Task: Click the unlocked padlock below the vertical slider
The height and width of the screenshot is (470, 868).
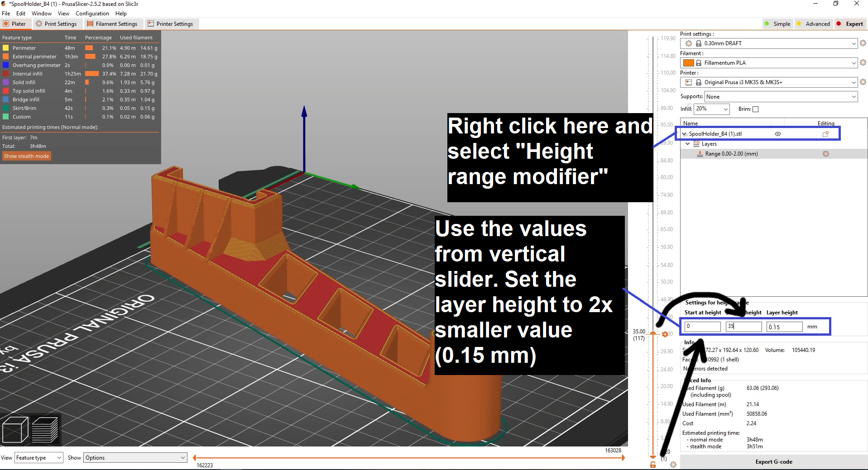Action: [652, 465]
